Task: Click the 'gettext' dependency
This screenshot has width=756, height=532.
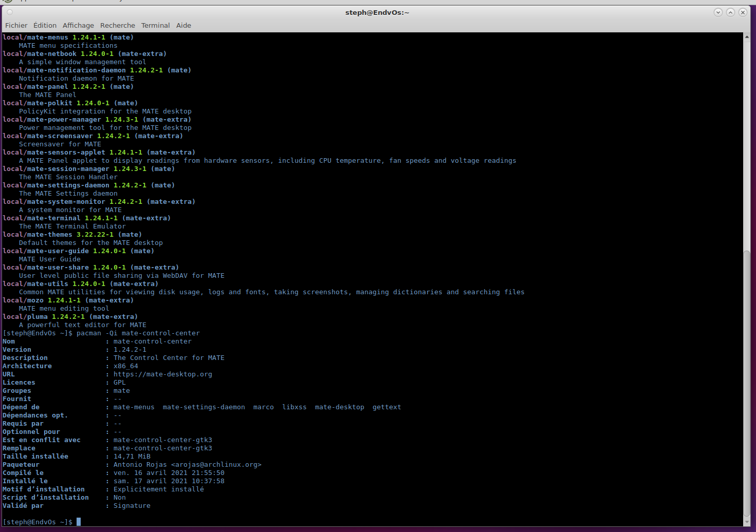Action: pos(387,407)
